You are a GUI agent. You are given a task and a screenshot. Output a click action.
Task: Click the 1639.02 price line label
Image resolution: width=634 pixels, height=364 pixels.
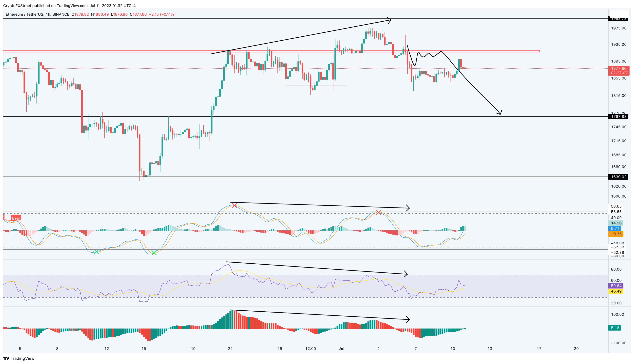(618, 177)
